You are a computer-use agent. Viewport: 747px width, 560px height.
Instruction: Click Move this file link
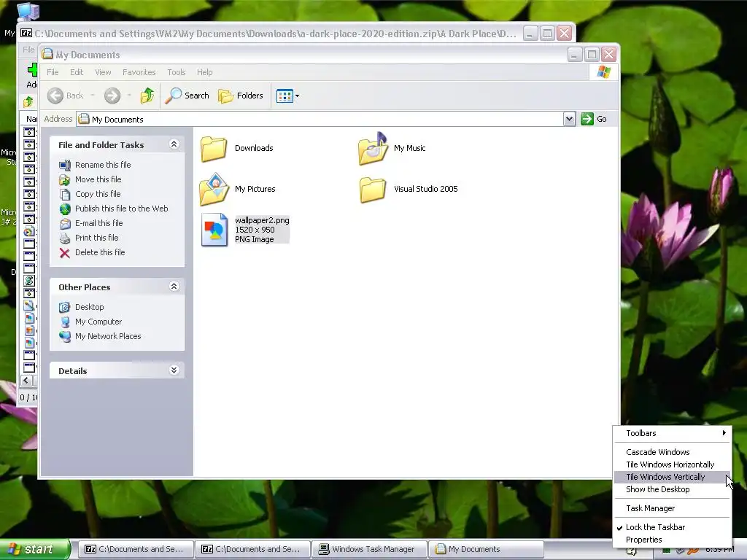[98, 179]
